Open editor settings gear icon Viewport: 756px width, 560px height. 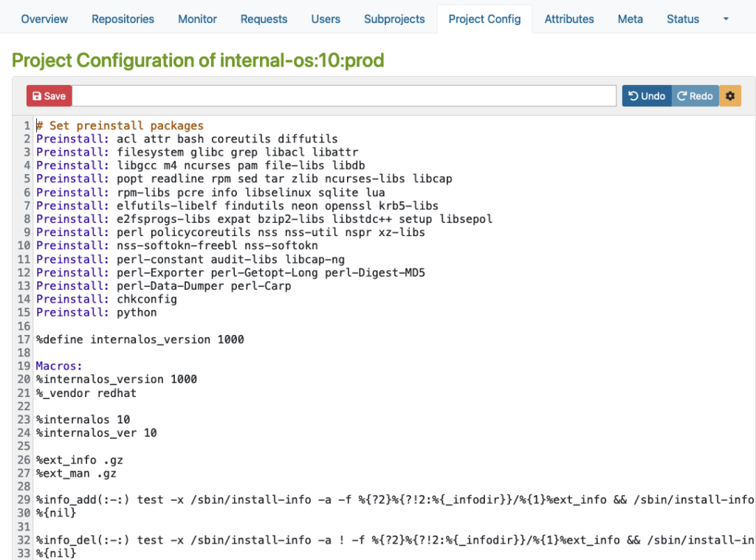pyautogui.click(x=730, y=96)
